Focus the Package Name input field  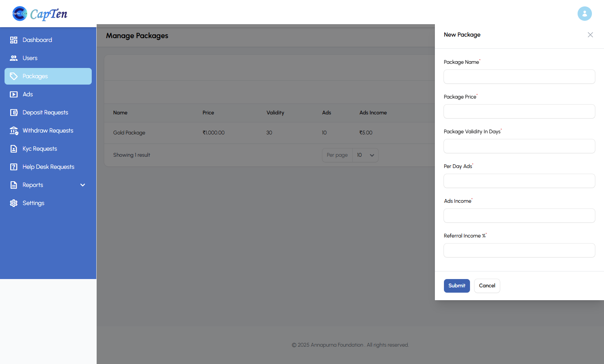(x=519, y=77)
